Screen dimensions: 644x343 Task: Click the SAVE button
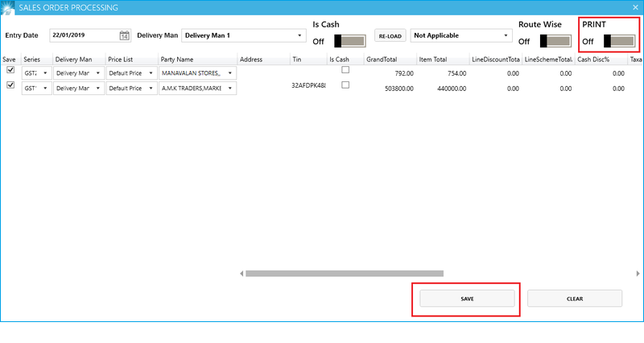467,299
